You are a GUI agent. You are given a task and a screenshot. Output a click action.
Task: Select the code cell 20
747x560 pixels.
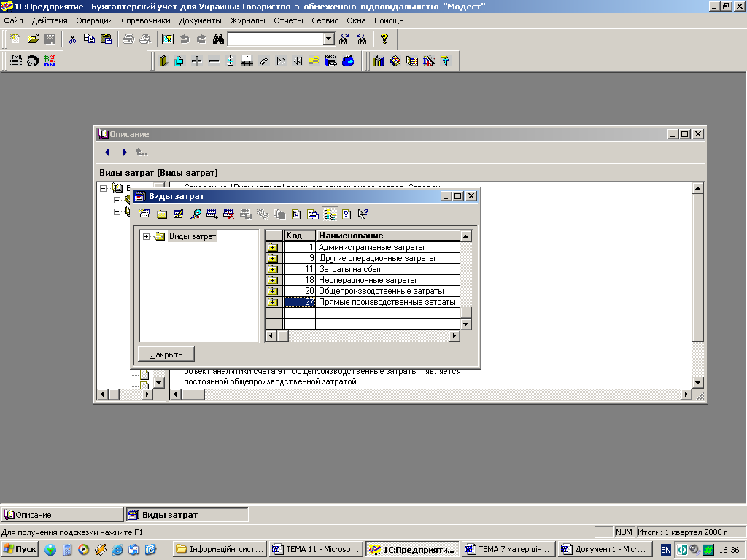[300, 291]
